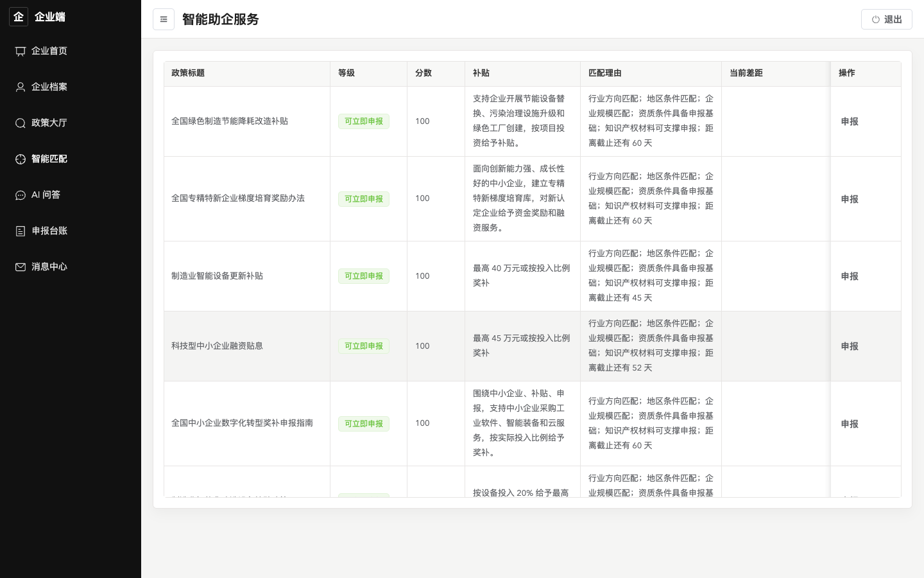Collapse sidebar with the hamburger toggle

(164, 19)
